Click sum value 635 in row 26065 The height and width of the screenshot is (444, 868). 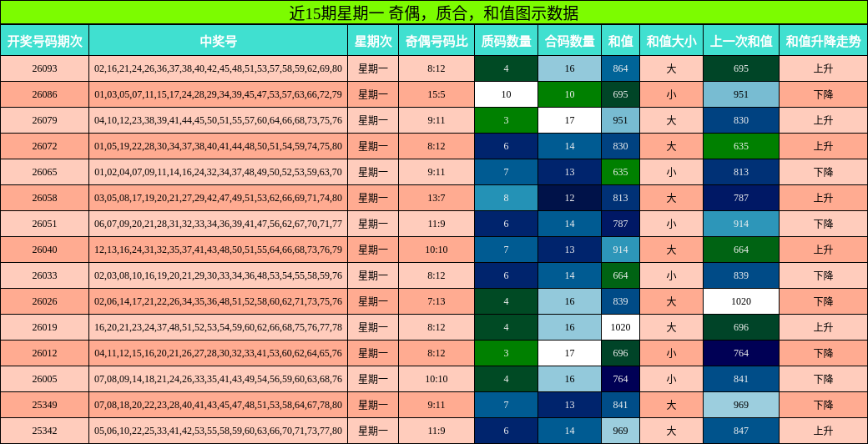[x=621, y=172]
